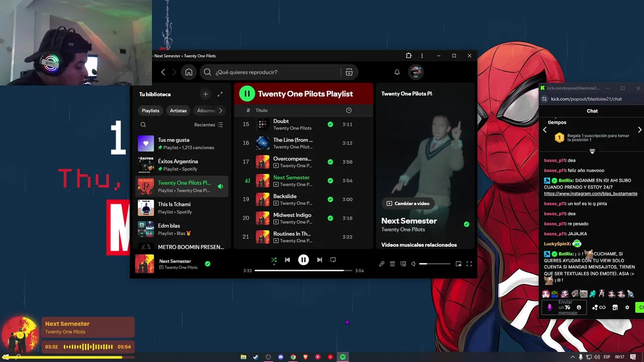Open Spotify Home via house icon

coord(189,72)
